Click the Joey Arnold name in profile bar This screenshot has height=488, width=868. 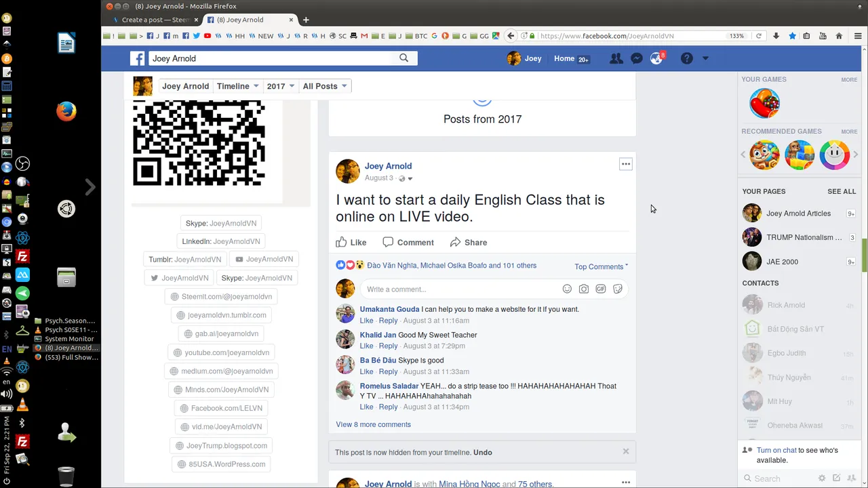pyautogui.click(x=185, y=86)
